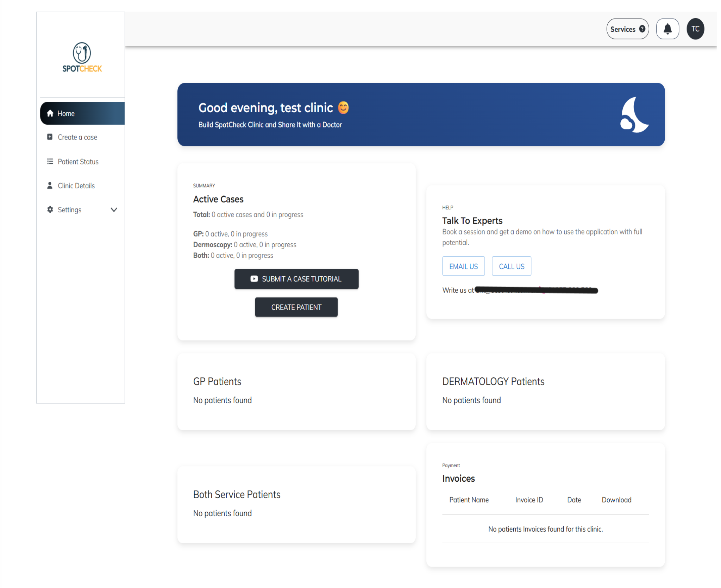Open Settings menu item

click(82, 210)
